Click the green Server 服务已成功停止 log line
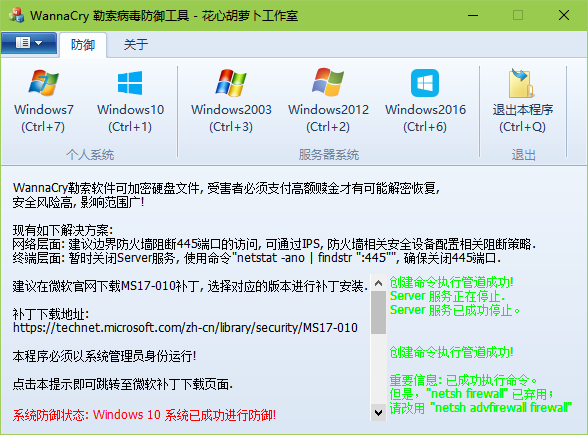The image size is (588, 435). coord(455,310)
